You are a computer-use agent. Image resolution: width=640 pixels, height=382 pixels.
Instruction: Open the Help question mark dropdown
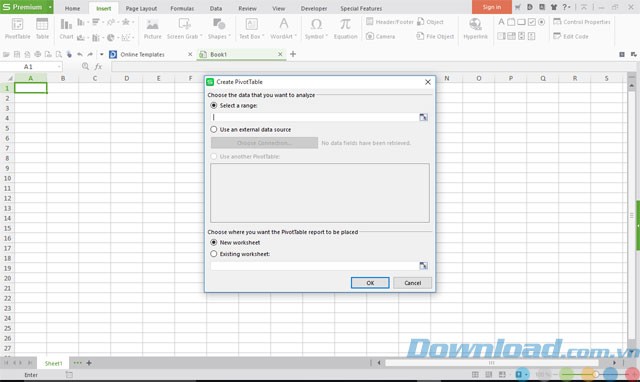pos(566,7)
